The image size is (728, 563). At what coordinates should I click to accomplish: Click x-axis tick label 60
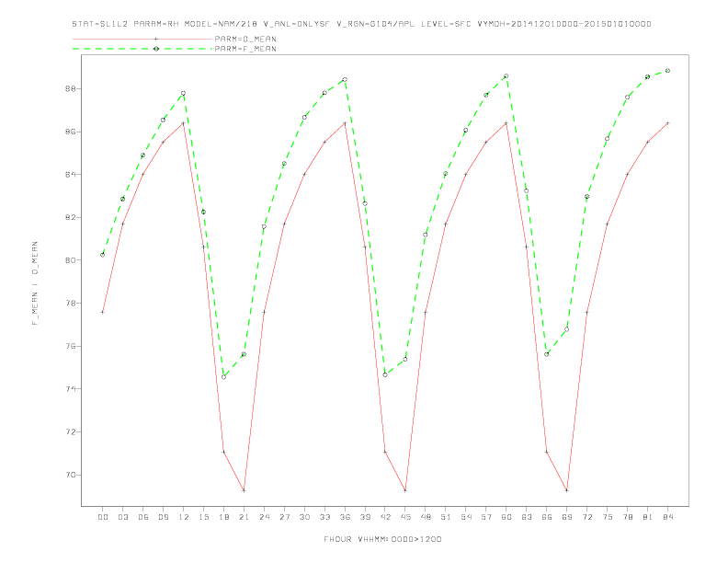pyautogui.click(x=506, y=517)
